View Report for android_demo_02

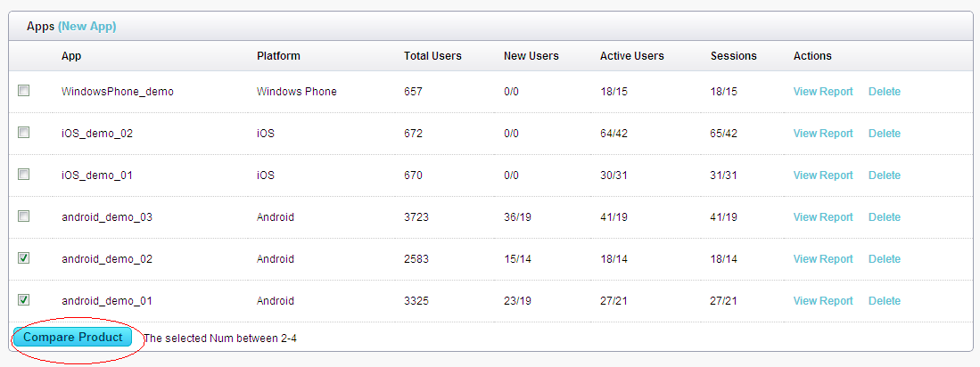tap(823, 259)
